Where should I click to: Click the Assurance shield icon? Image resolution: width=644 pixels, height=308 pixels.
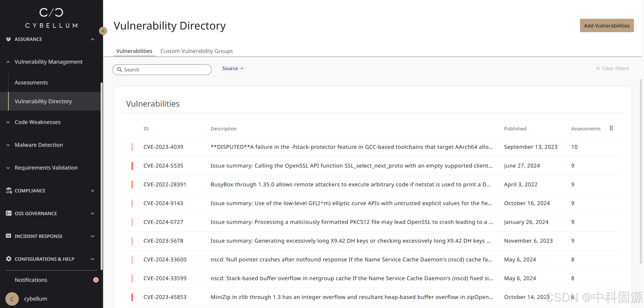(x=8, y=39)
